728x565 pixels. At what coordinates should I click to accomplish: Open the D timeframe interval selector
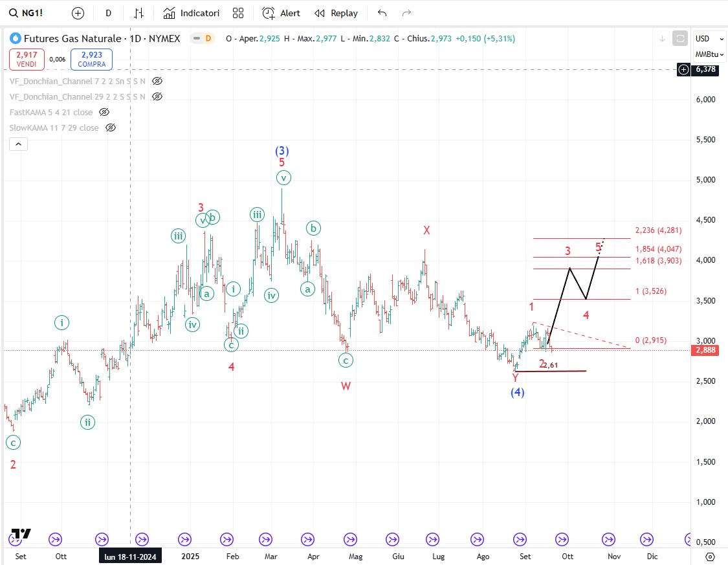pyautogui.click(x=108, y=13)
